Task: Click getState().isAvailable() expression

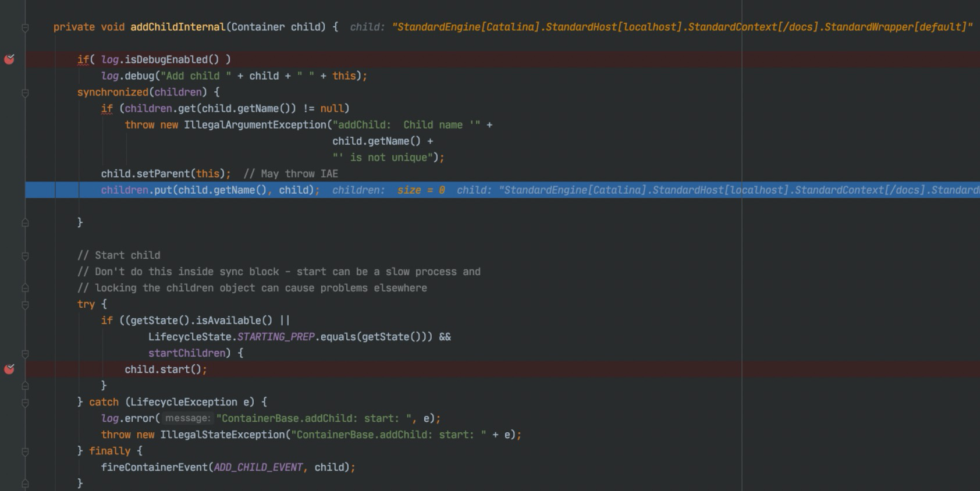Action: pos(201,320)
